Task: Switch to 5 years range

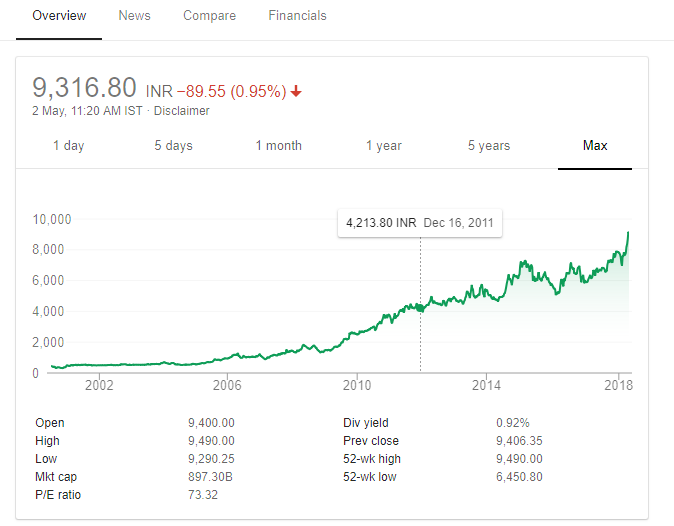Action: click(x=489, y=146)
